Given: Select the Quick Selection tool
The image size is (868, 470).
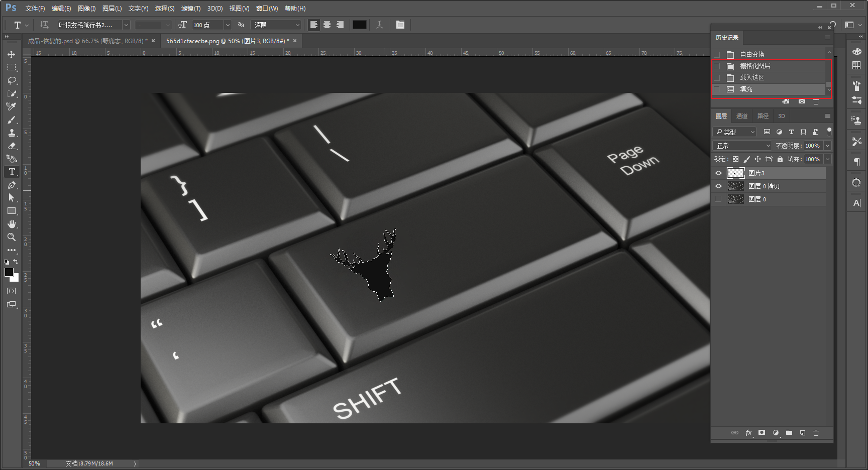Looking at the screenshot, I should point(12,93).
